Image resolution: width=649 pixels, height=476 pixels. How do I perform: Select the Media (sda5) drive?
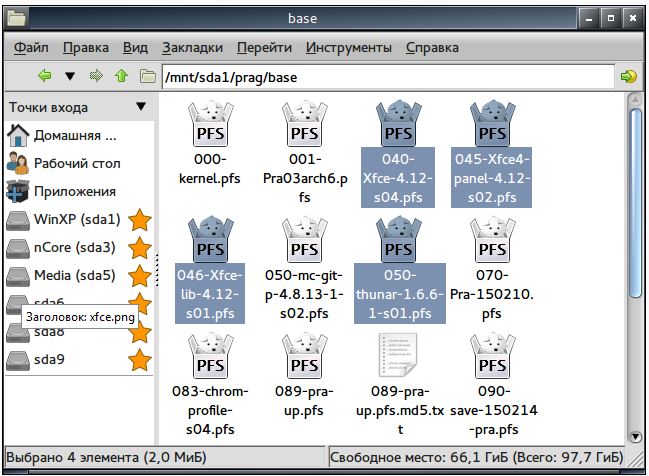[74, 275]
